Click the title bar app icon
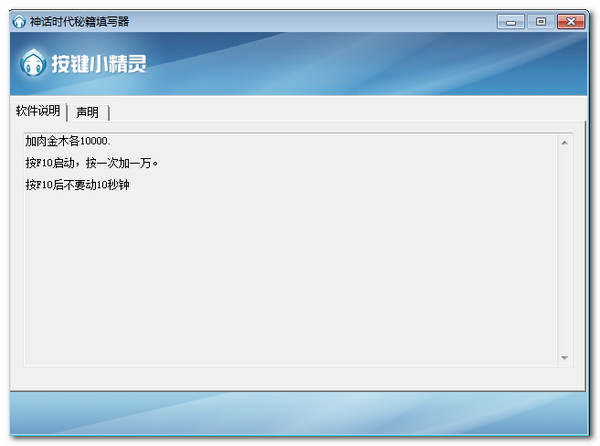 19,21
